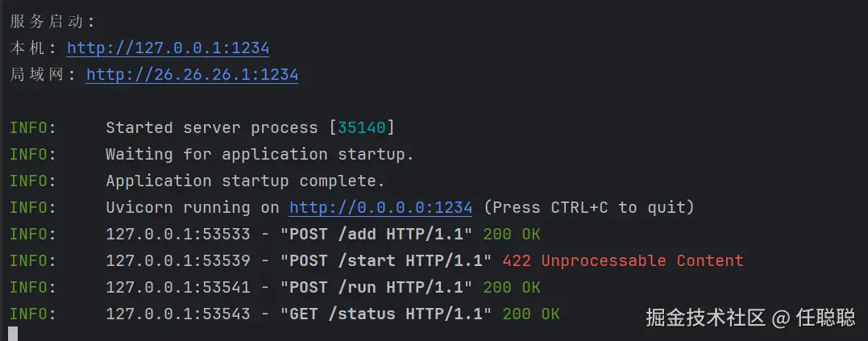Image resolution: width=868 pixels, height=341 pixels.
Task: Open the 127.0.0.1:1234 local host link
Action: pos(168,48)
